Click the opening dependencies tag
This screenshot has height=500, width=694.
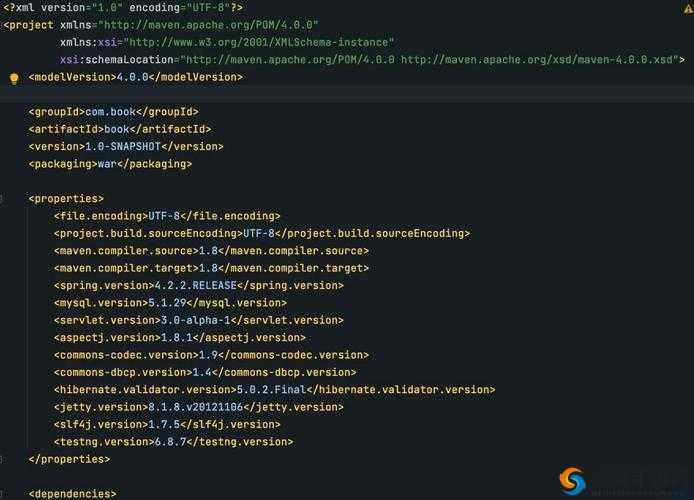point(72,494)
